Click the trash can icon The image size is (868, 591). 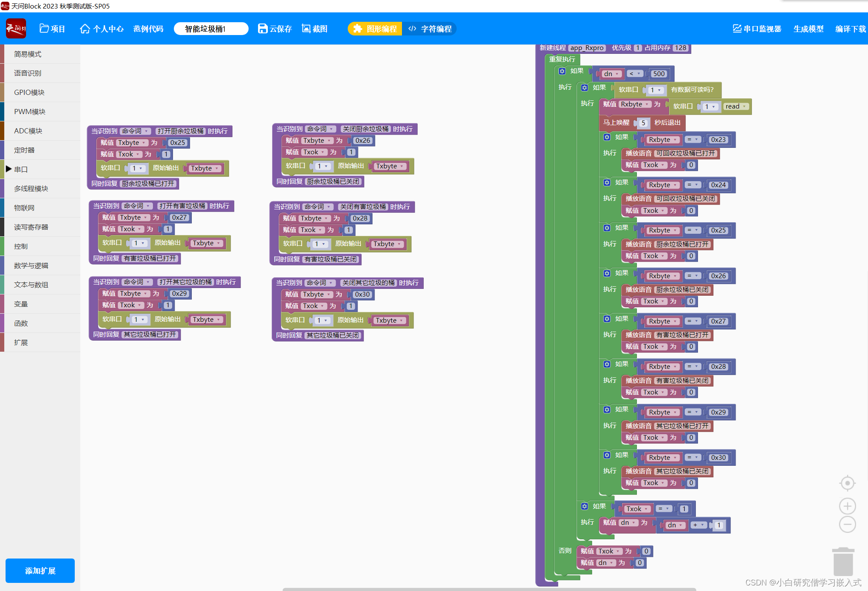pos(843,562)
